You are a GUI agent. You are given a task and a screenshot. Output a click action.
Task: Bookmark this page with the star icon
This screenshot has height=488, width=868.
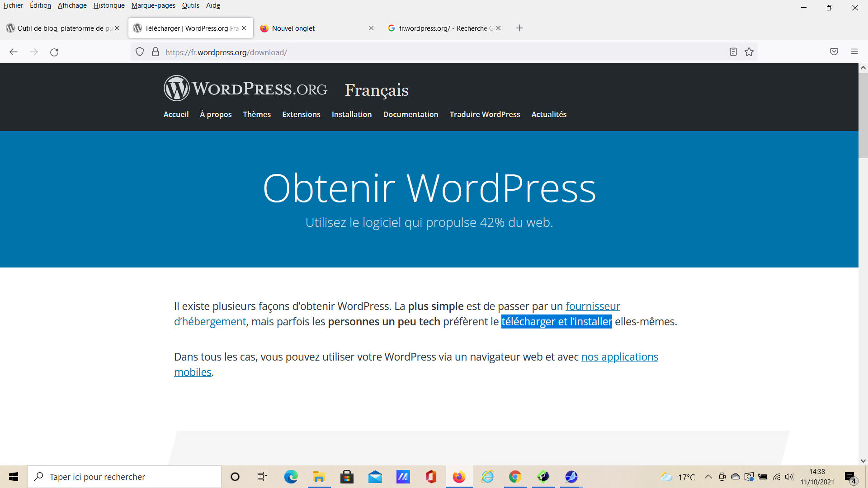pyautogui.click(x=749, y=52)
